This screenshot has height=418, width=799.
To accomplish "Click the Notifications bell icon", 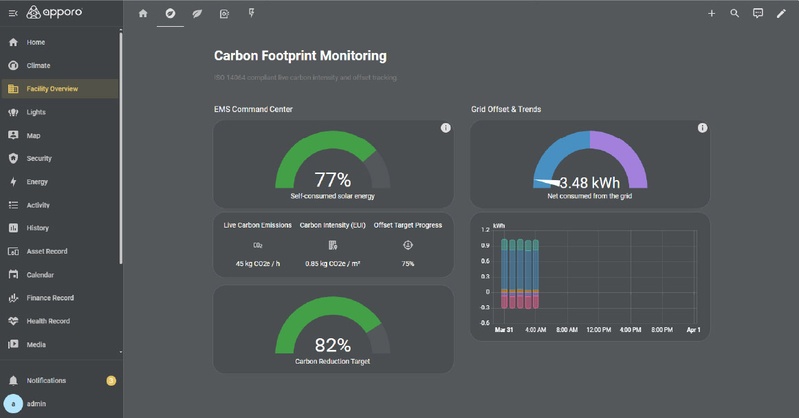I will pos(13,380).
